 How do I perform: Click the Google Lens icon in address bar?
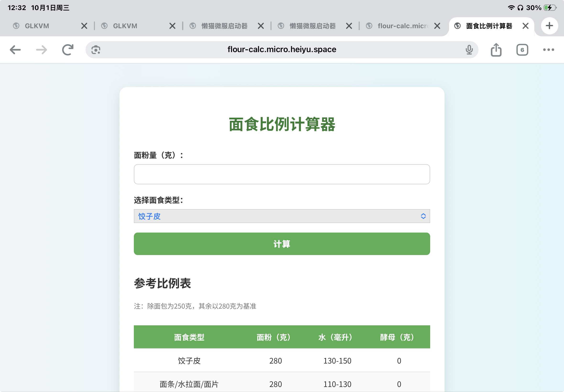pos(95,50)
